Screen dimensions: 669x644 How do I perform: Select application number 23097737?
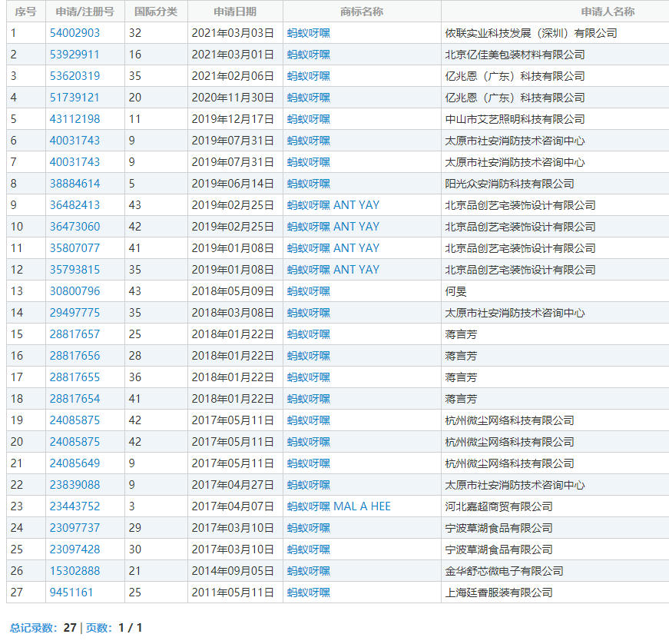pyautogui.click(x=75, y=528)
